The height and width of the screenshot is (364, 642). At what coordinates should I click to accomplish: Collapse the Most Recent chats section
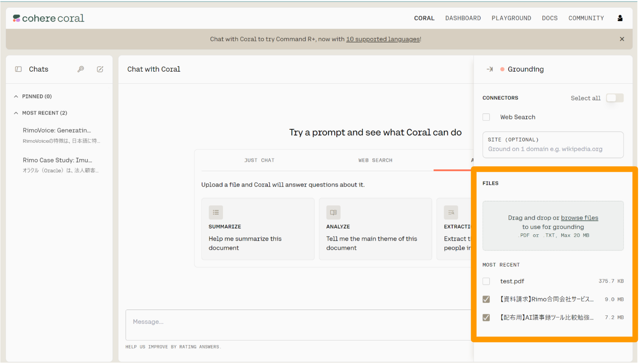click(x=16, y=113)
